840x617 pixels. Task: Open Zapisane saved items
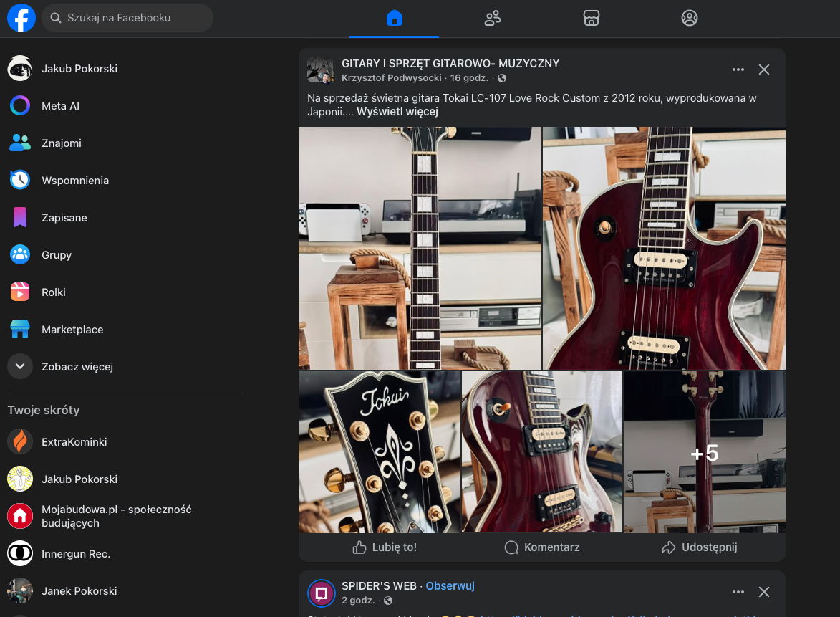pos(64,218)
